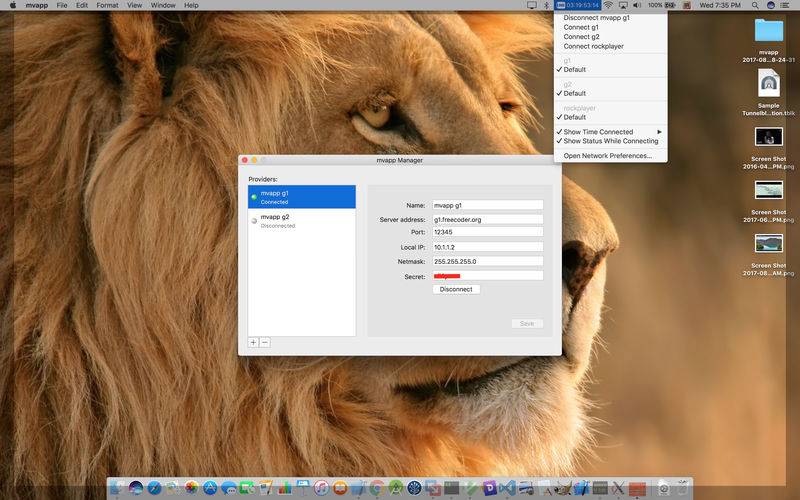Open the Apple menu
The width and height of the screenshot is (800, 500).
[13, 5]
